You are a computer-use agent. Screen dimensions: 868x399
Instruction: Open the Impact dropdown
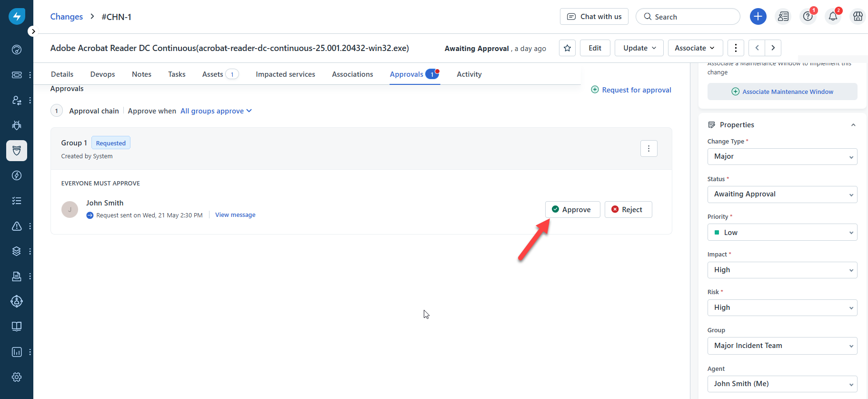tap(782, 270)
